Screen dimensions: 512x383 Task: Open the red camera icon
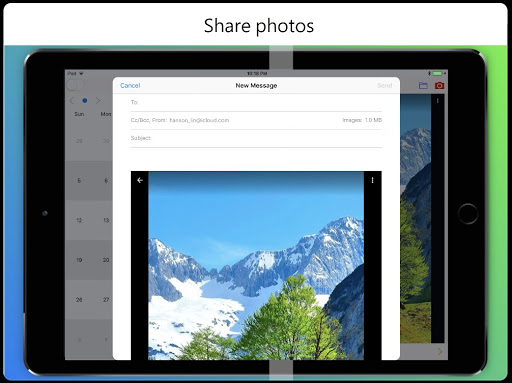439,86
